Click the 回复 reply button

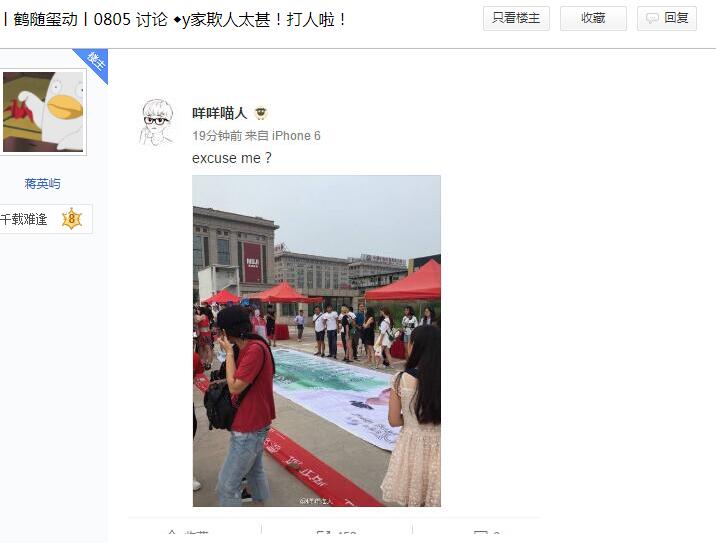coord(667,18)
